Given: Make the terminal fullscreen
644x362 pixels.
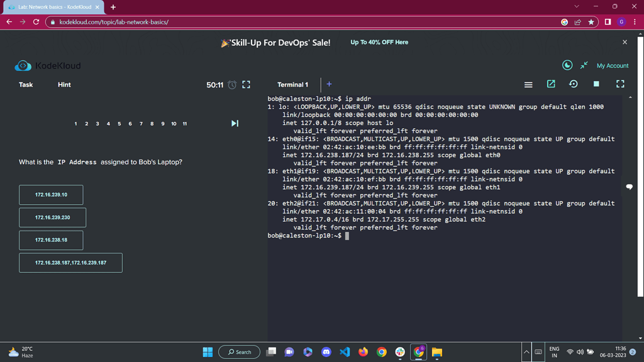Looking at the screenshot, I should (620, 84).
